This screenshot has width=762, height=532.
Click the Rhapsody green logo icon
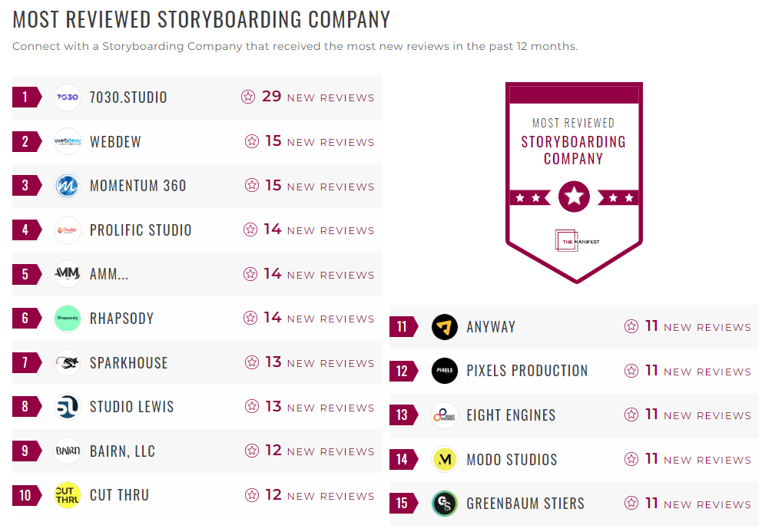[68, 319]
